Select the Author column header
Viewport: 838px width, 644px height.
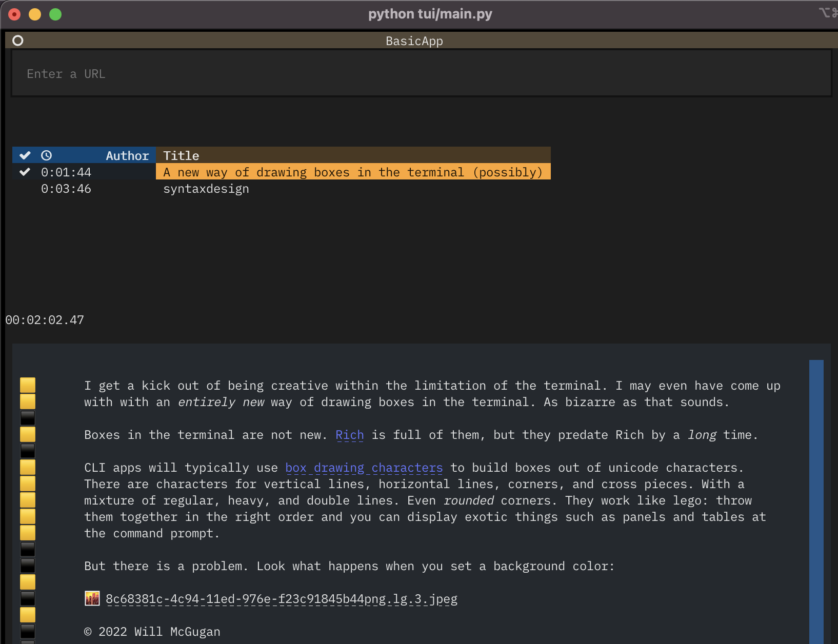pos(127,155)
